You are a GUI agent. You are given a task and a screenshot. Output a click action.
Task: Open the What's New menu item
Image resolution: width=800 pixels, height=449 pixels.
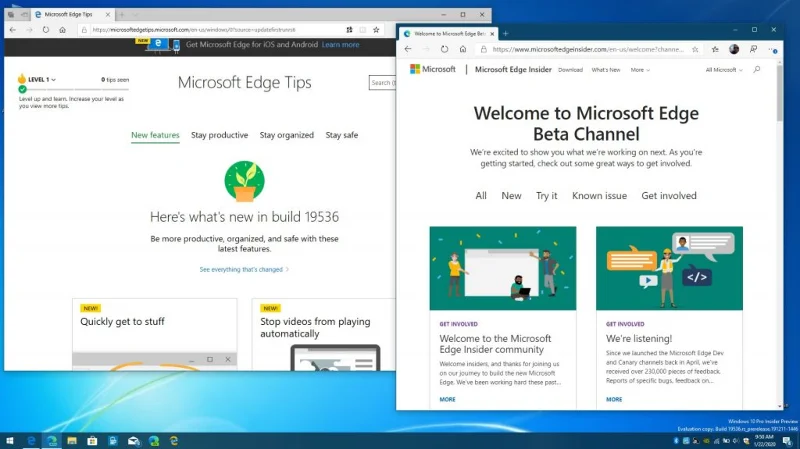pos(606,70)
